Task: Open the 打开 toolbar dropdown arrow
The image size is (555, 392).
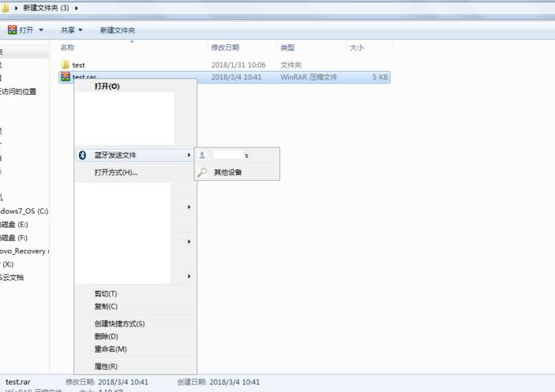Action: [x=40, y=31]
